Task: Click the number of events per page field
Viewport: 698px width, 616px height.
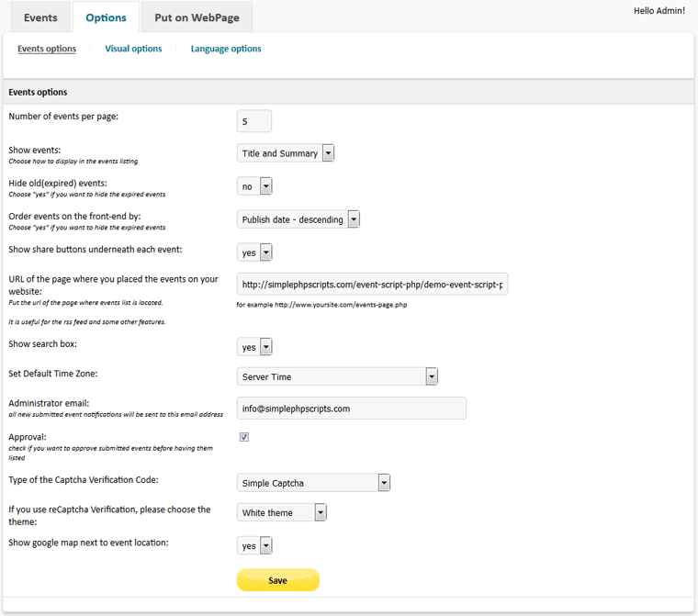Action: pyautogui.click(x=254, y=121)
